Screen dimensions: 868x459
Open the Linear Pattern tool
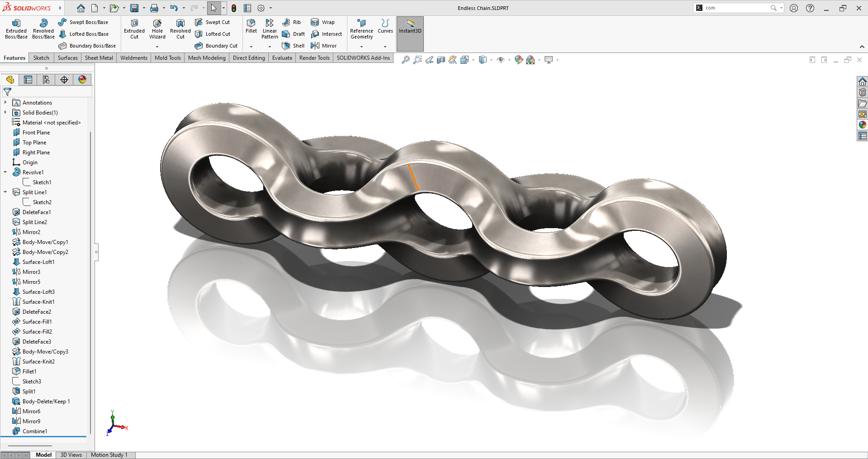[270, 29]
